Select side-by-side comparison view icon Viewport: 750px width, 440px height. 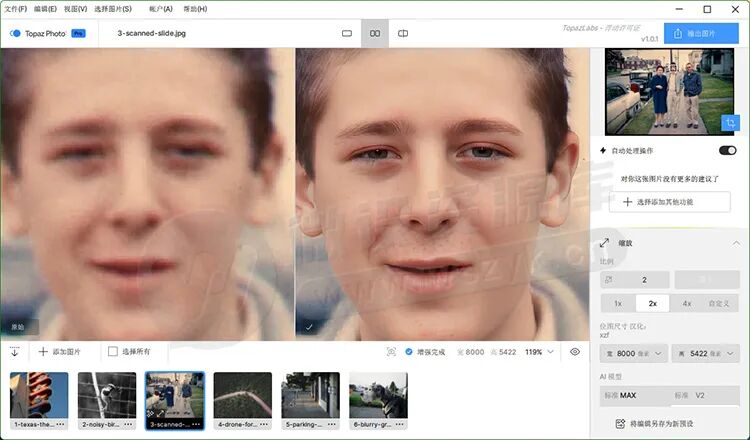(x=375, y=33)
